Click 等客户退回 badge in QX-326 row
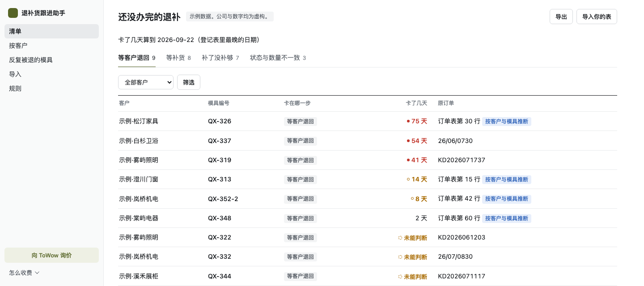This screenshot has height=286, width=644. pos(301,121)
